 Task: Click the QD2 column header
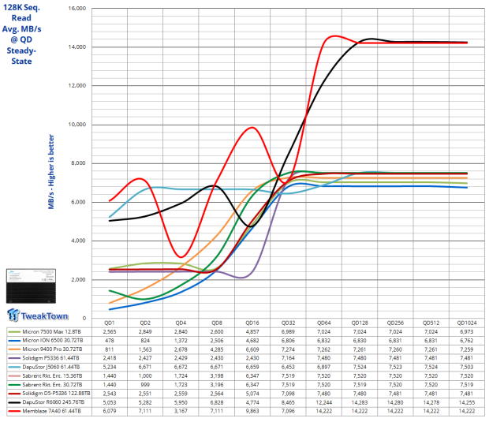(x=145, y=323)
